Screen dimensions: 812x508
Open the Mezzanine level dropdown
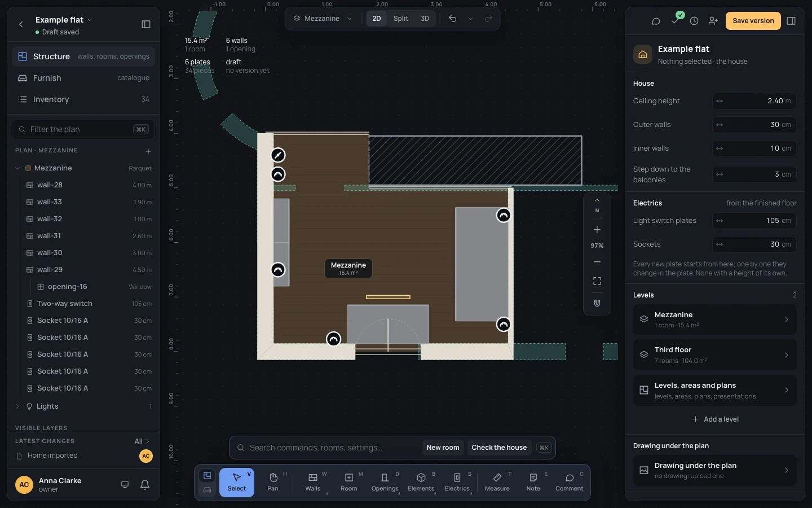pos(323,19)
